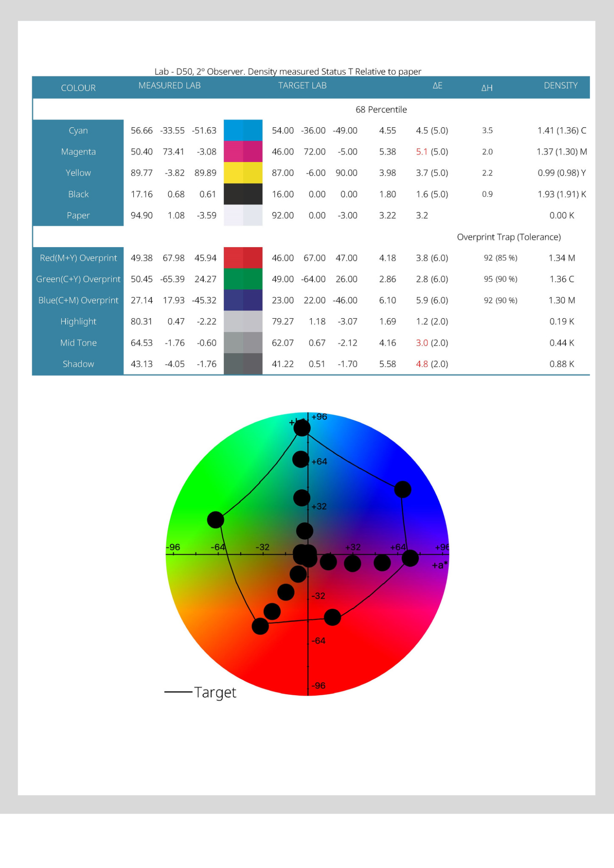Image resolution: width=614 pixels, height=868 pixels.
Task: Click the Magenta color swatch
Action: coord(243,152)
